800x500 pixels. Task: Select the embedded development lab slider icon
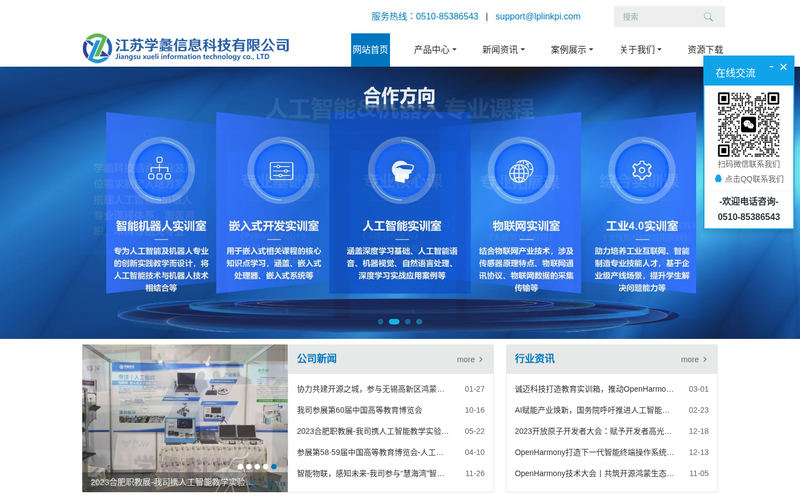pos(281,170)
